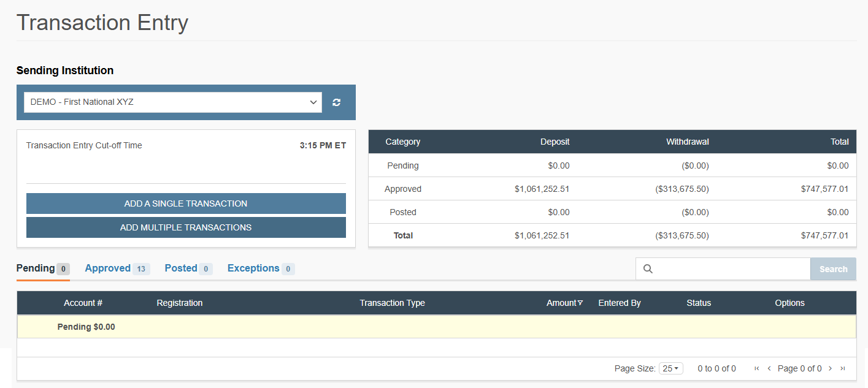Click the Approved deposit value $1,061,252.51
868x388 pixels.
[542, 189]
